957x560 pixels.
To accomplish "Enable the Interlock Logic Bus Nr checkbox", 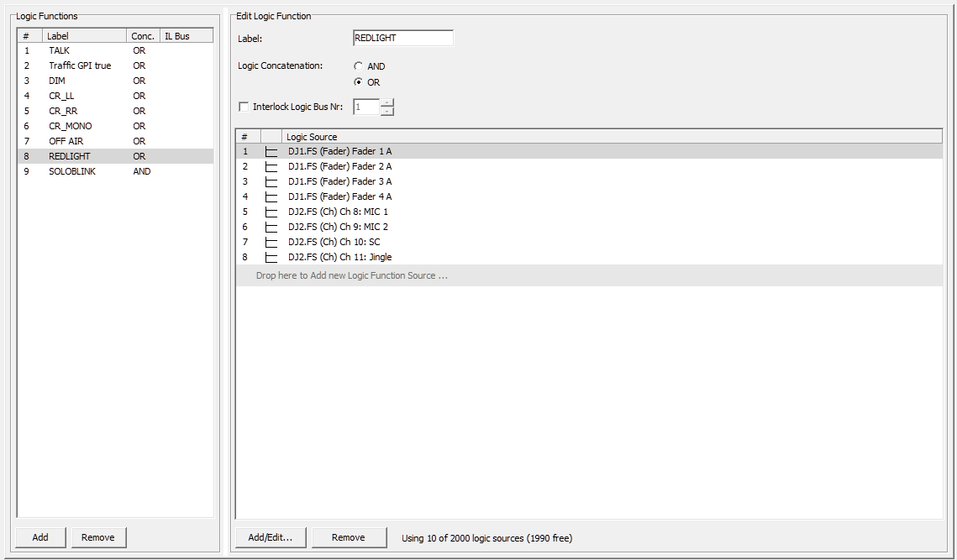I will 244,107.
